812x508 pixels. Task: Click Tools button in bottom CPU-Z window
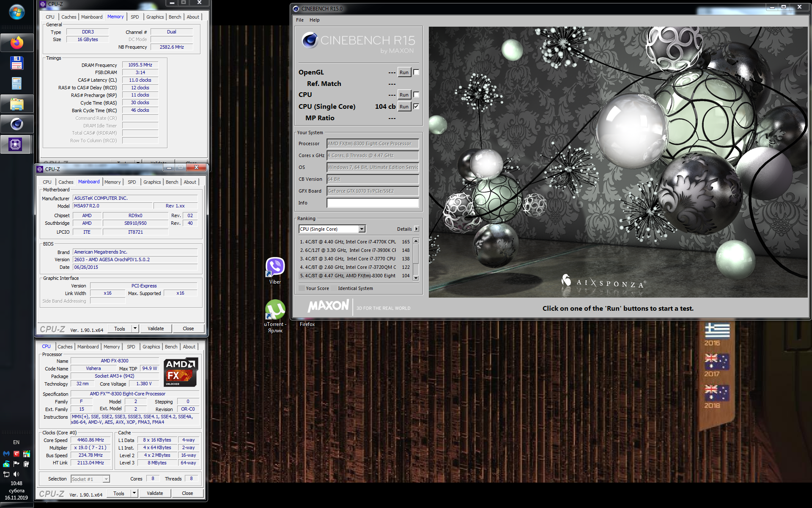pyautogui.click(x=119, y=493)
